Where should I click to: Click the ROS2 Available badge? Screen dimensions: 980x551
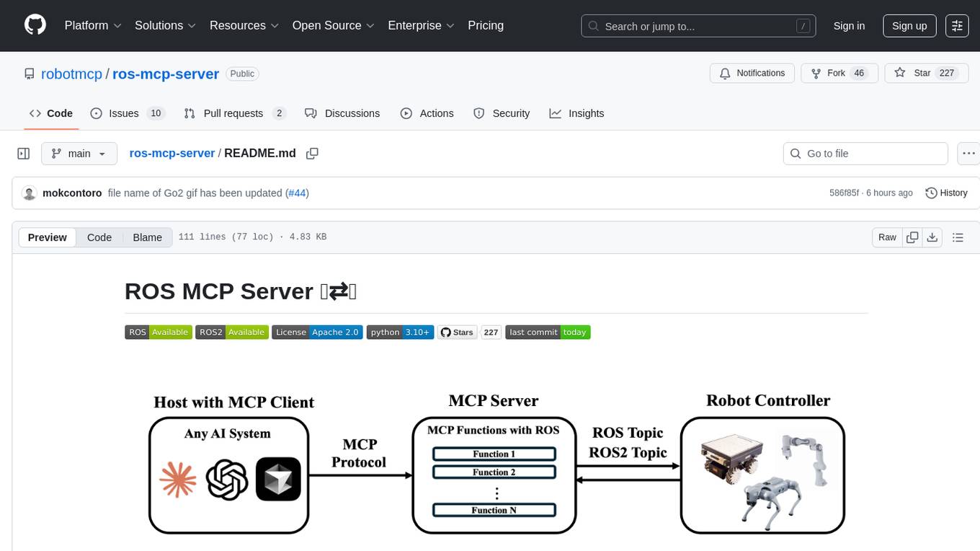pos(232,332)
